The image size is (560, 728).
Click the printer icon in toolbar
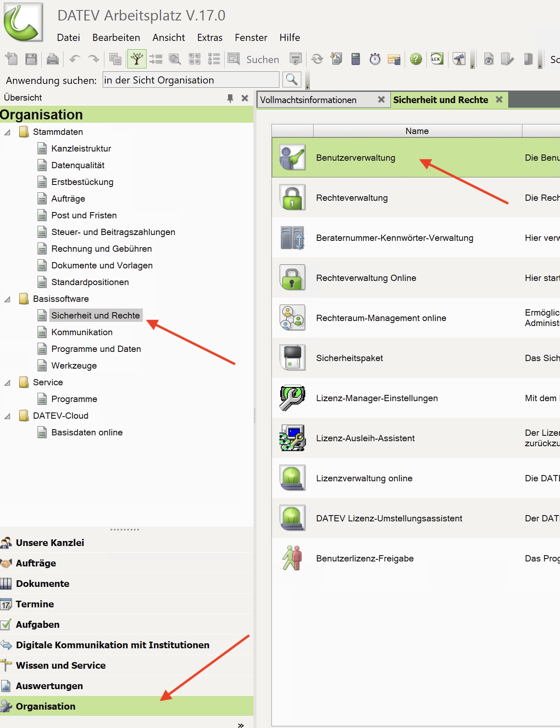tap(53, 59)
